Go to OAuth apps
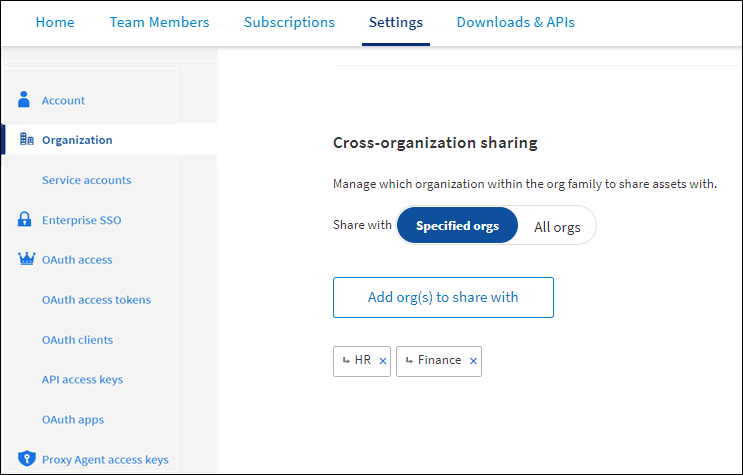Image resolution: width=743 pixels, height=475 pixels. pyautogui.click(x=72, y=420)
